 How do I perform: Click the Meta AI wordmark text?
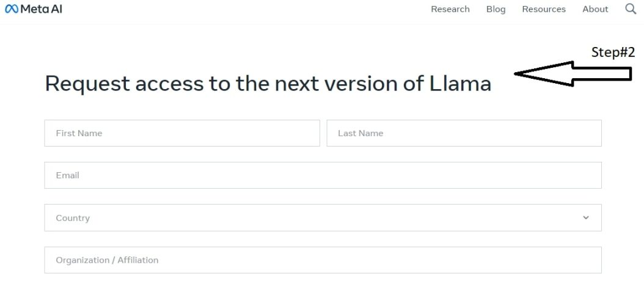42,9
